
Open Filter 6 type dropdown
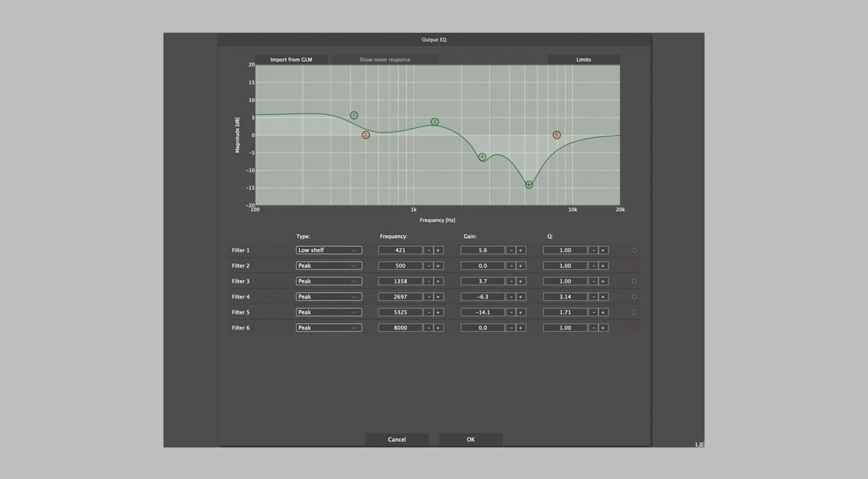pos(329,327)
